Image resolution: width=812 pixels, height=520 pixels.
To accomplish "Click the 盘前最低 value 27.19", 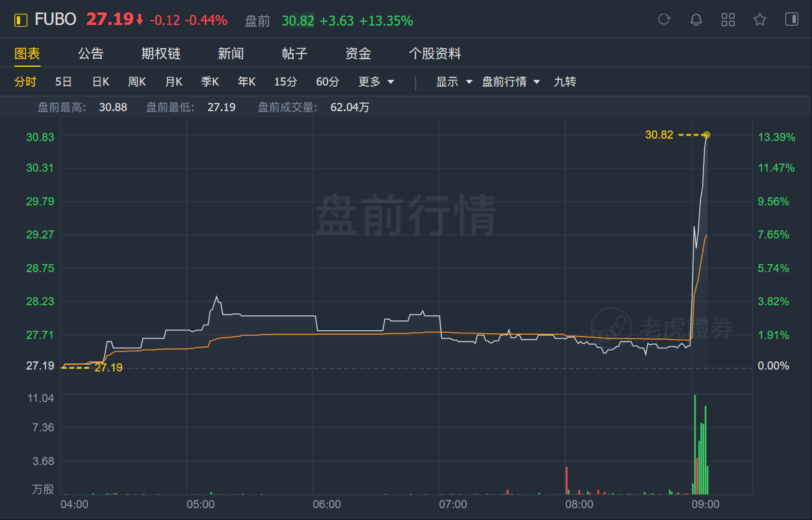I will (x=221, y=107).
